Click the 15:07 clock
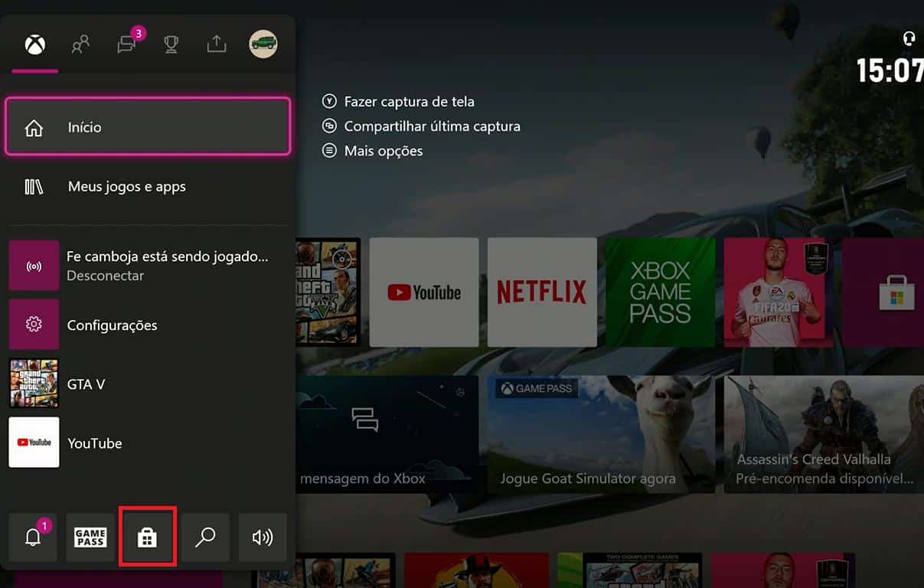The image size is (924, 588). (x=890, y=70)
